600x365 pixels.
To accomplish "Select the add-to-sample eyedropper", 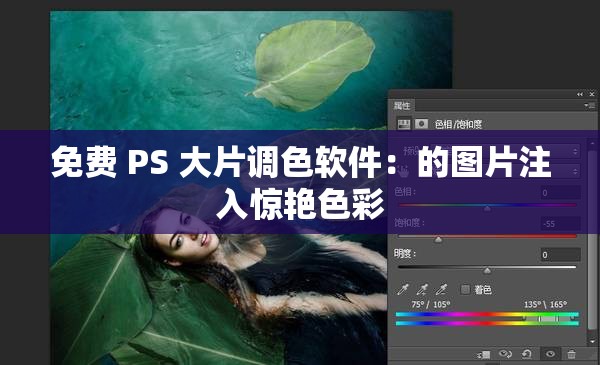I will tap(422, 289).
